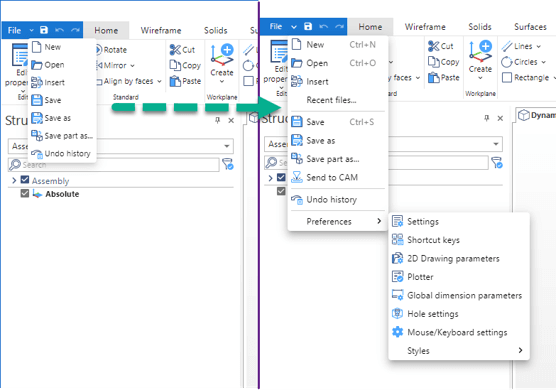Open Mouse/Keyboard settings in the Preferences submenu
Screen dimensions: 556x390
pyautogui.click(x=459, y=332)
